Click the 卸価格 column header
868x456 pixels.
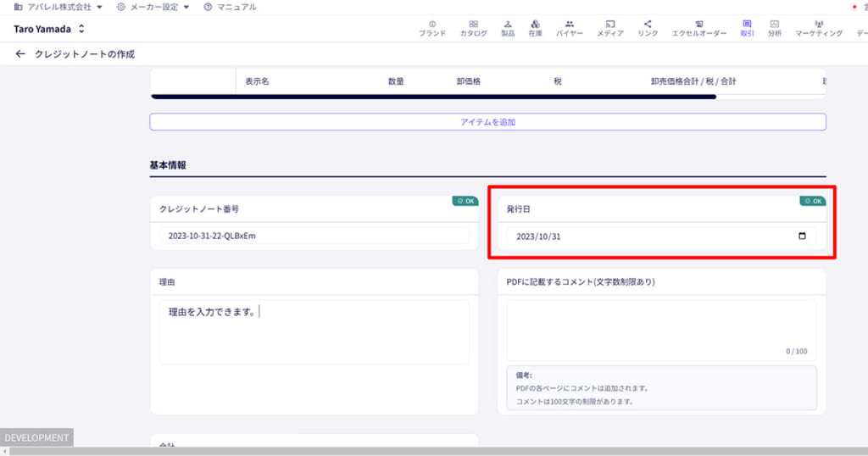[468, 81]
